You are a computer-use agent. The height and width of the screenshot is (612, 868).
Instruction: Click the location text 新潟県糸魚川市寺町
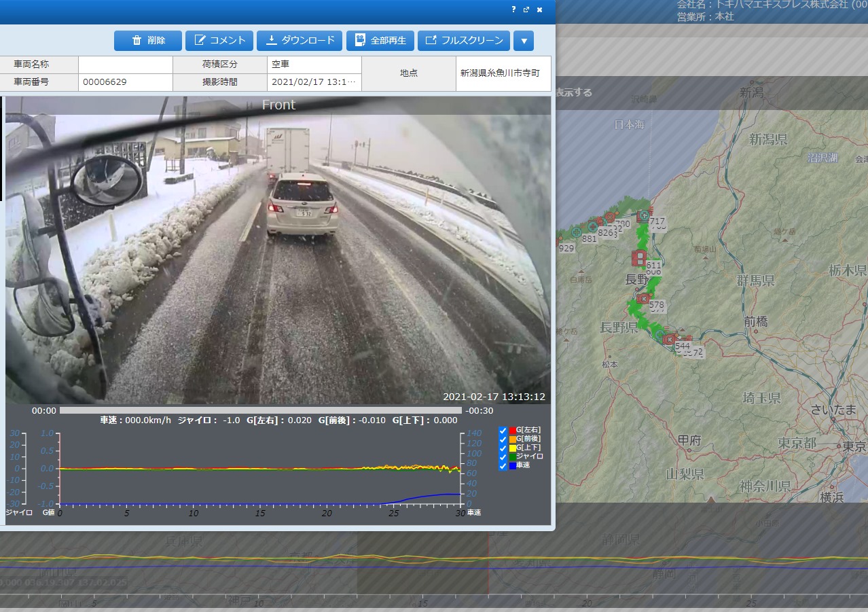coord(500,73)
